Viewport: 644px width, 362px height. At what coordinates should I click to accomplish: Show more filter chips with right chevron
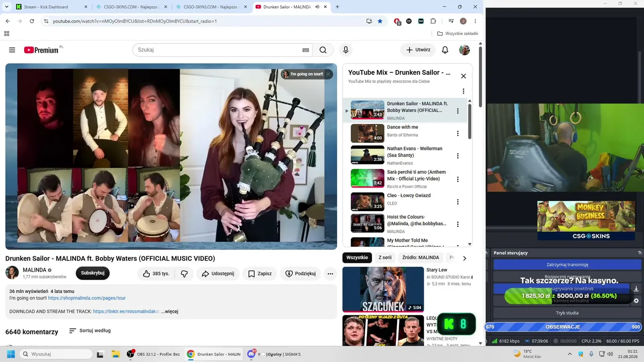pyautogui.click(x=464, y=258)
